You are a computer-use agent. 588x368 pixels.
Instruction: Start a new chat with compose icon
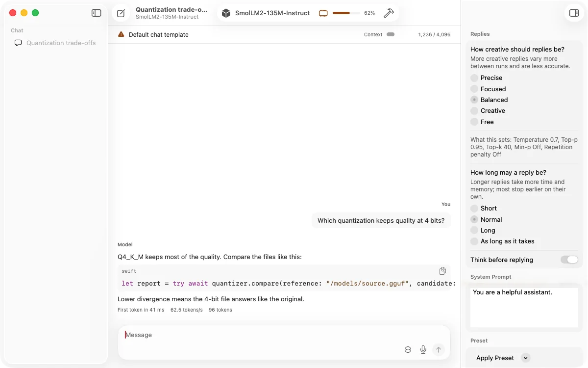[121, 13]
